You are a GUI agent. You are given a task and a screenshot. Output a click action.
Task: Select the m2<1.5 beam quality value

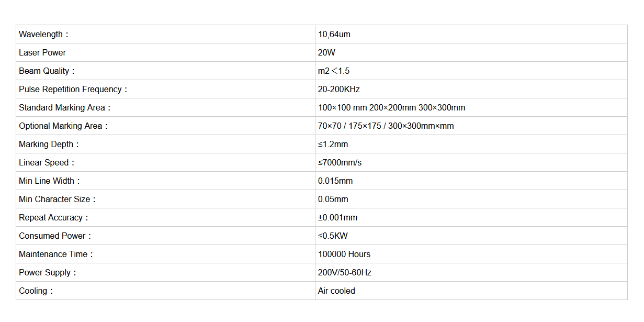click(x=334, y=71)
